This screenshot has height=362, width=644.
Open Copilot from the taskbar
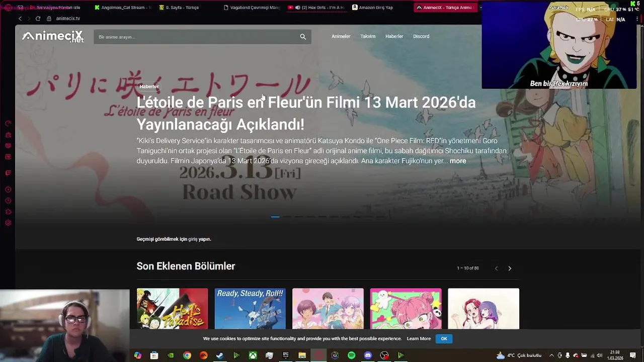(138, 355)
